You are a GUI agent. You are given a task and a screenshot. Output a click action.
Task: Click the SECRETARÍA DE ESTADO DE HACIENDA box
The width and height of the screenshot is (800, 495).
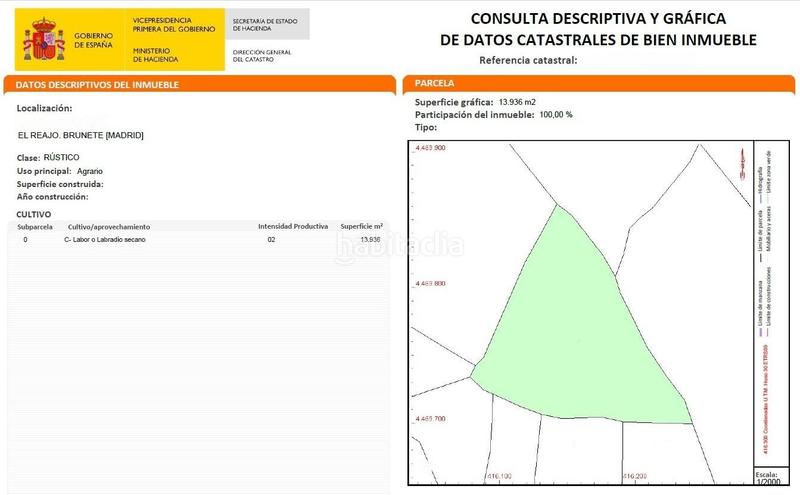267,24
